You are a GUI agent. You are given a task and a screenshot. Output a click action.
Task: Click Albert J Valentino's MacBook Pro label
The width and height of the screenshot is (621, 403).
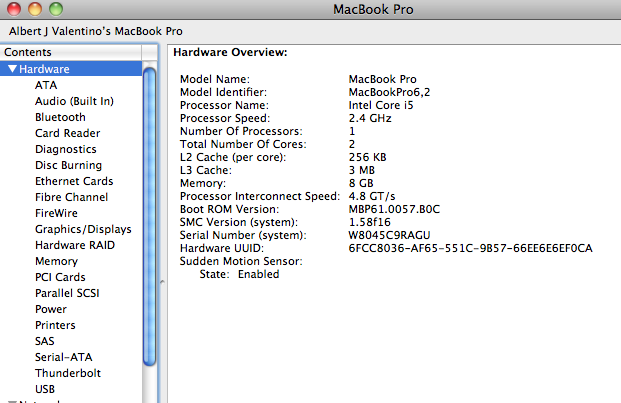(96, 31)
